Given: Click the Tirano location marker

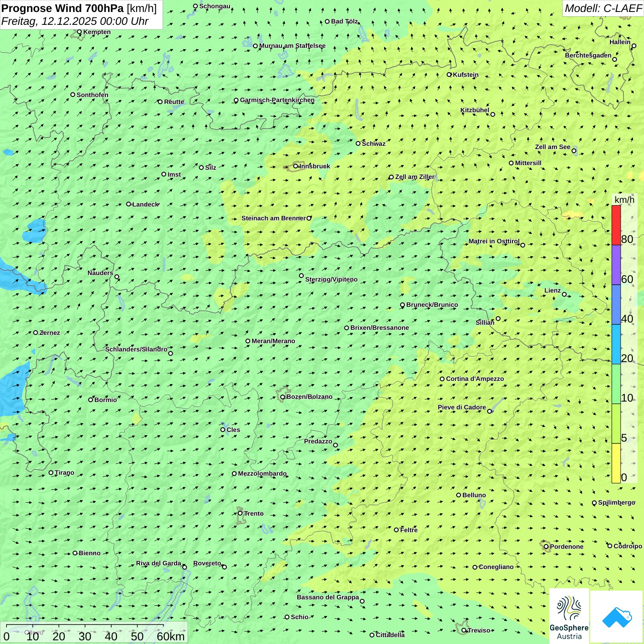Looking at the screenshot, I should (x=51, y=472).
